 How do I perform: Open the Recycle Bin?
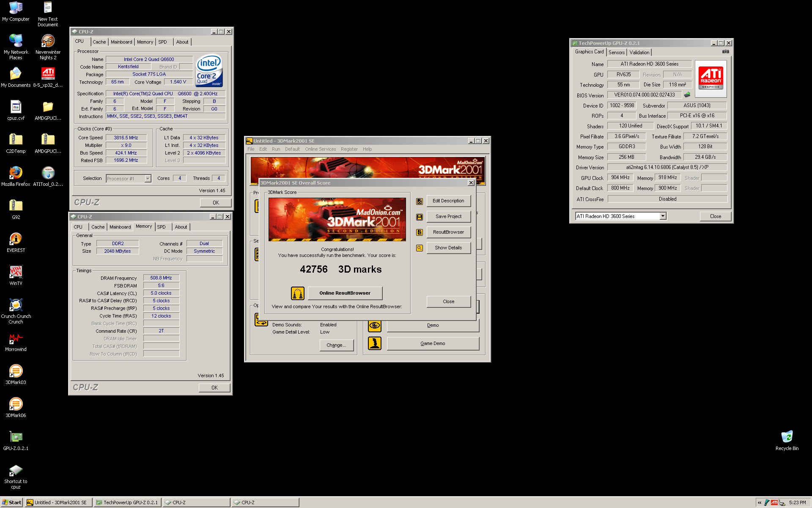point(787,440)
